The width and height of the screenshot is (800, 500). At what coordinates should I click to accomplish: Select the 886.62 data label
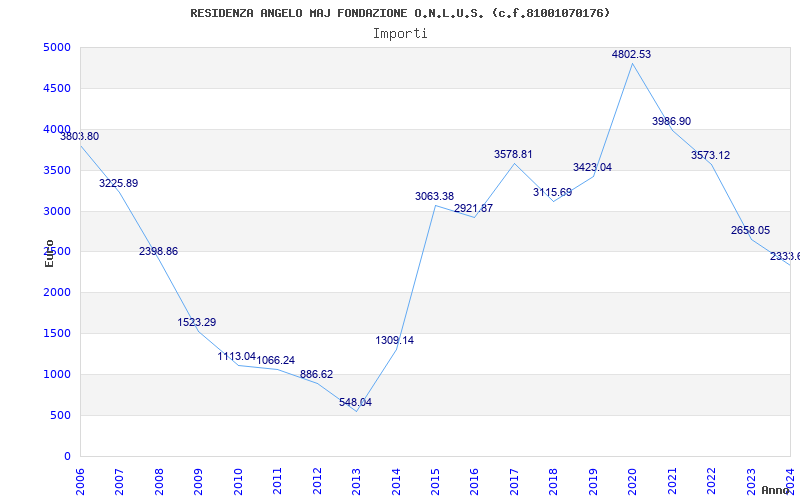(x=316, y=374)
